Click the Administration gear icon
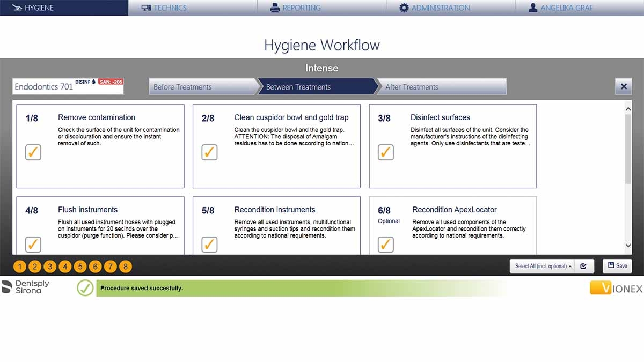 click(x=404, y=8)
